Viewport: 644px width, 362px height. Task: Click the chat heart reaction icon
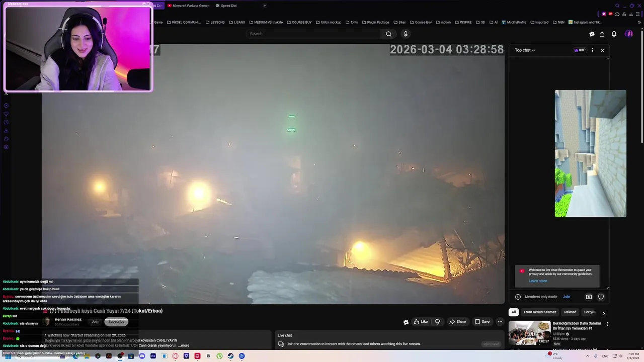pos(601,297)
